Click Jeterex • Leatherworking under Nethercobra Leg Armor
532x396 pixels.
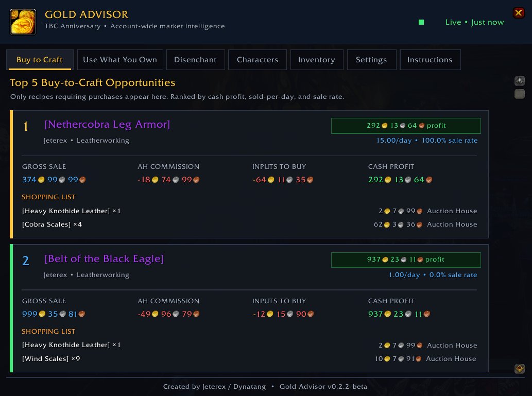(87, 141)
